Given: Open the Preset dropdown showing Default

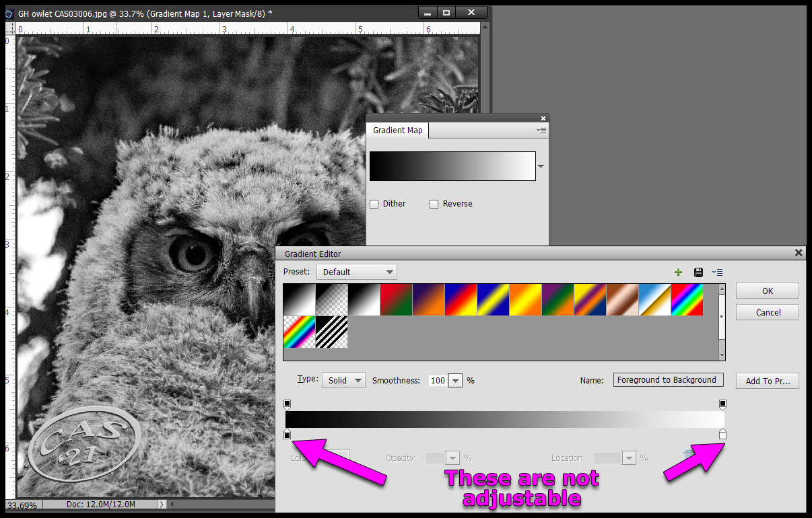Looking at the screenshot, I should (356, 272).
